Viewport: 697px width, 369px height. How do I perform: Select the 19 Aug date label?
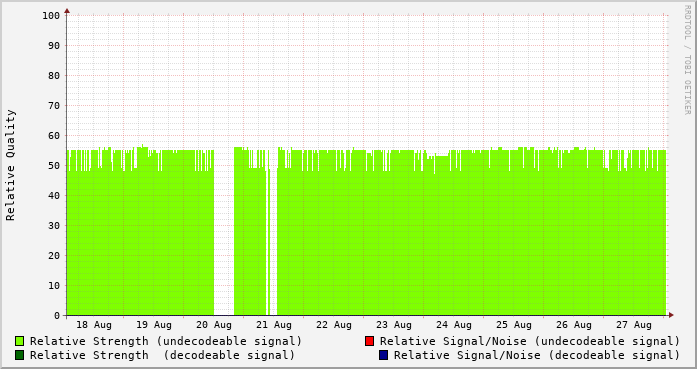[x=154, y=325]
